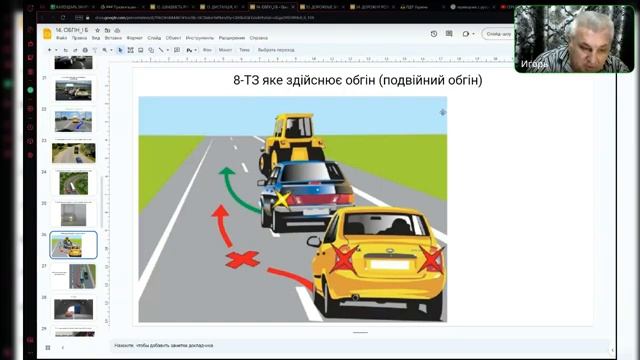Image resolution: width=640 pixels, height=360 pixels.
Task: Click the speaker notes field at bottom
Action: click(x=359, y=346)
